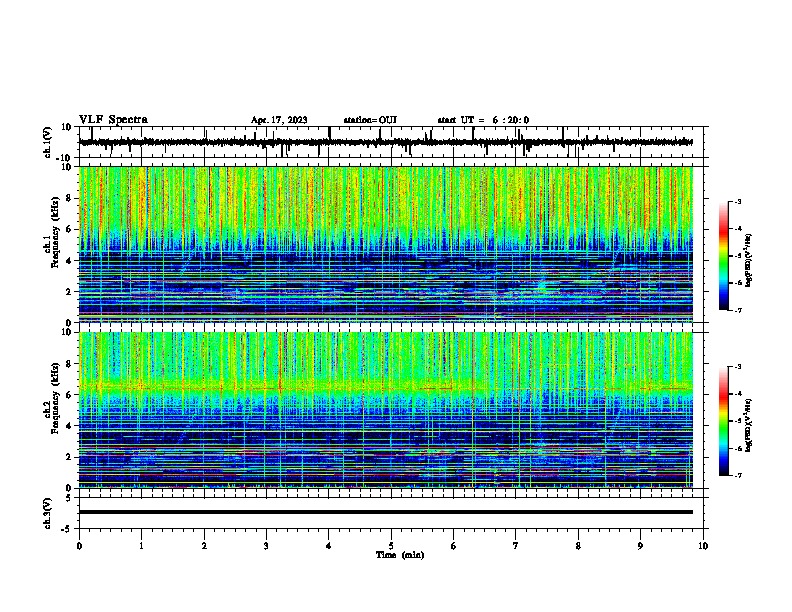Click the "-3" tick on ch.1 colorbar
Screen dimensions: 792x612
[x=737, y=201]
